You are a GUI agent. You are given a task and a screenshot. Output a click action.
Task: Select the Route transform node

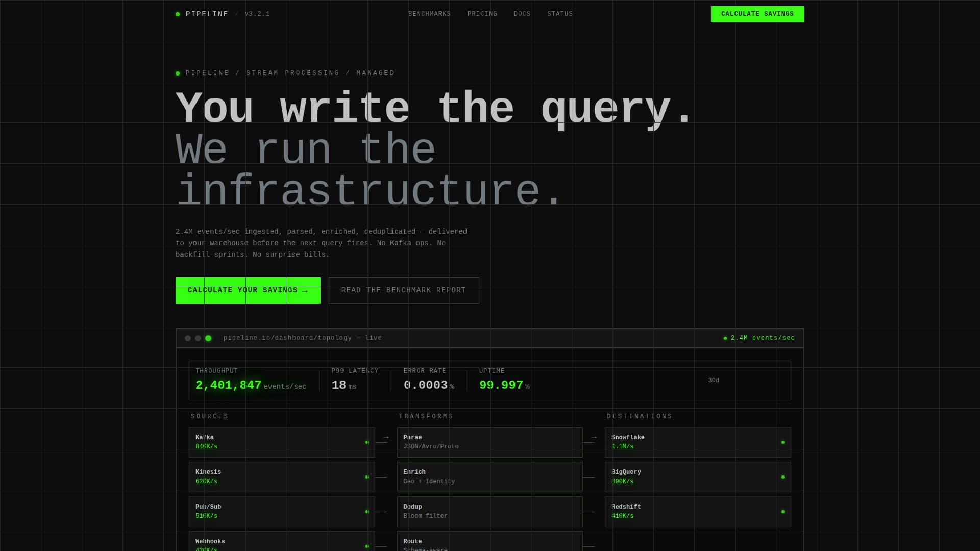coord(490,541)
